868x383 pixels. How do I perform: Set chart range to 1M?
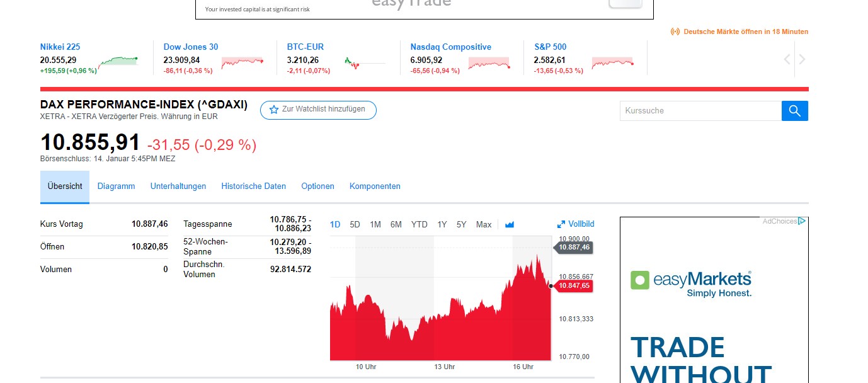click(375, 224)
